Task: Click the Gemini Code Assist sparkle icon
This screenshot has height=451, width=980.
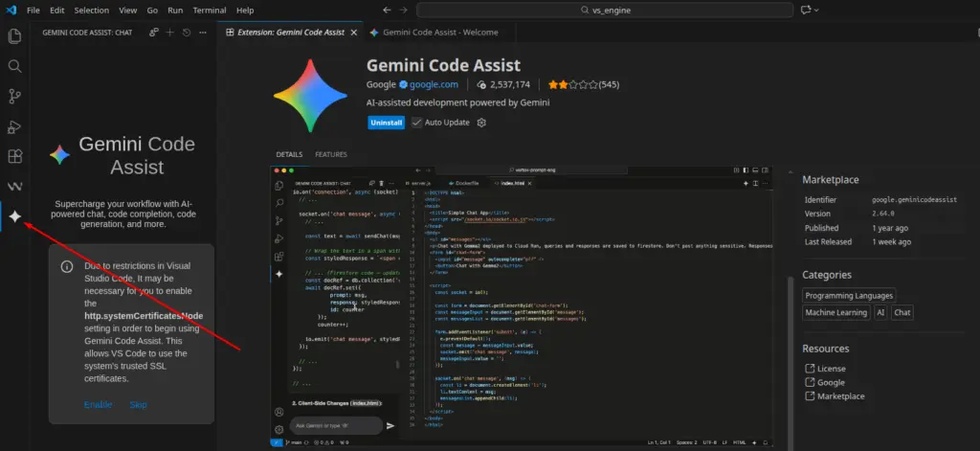Action: (14, 217)
